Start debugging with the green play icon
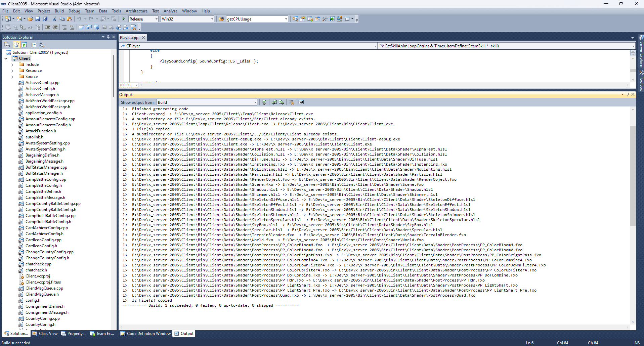 [x=124, y=19]
